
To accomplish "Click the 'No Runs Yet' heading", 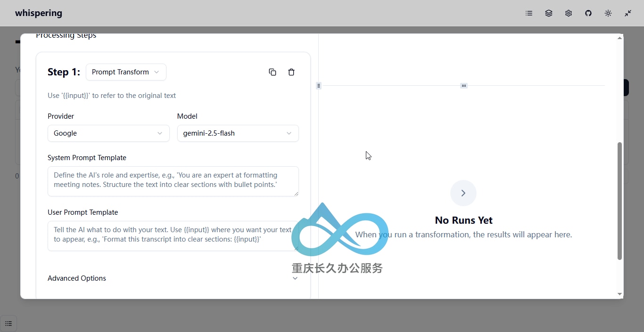I will coord(464,220).
